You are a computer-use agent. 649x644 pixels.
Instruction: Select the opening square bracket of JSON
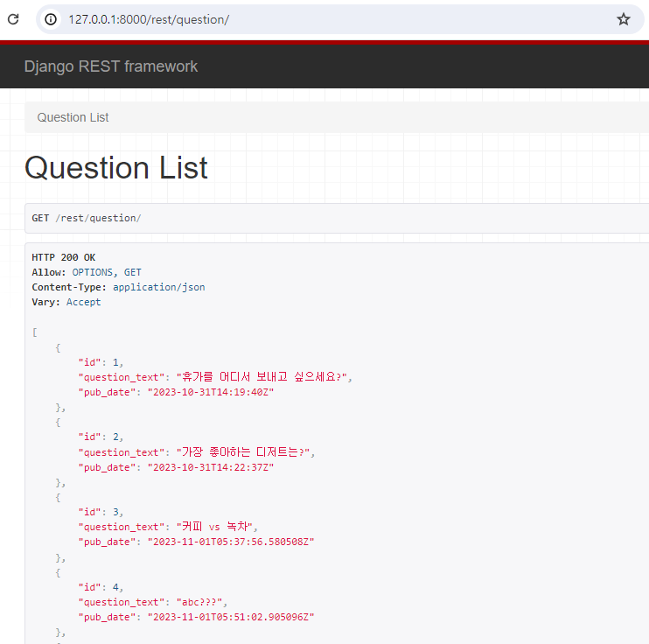click(x=35, y=332)
